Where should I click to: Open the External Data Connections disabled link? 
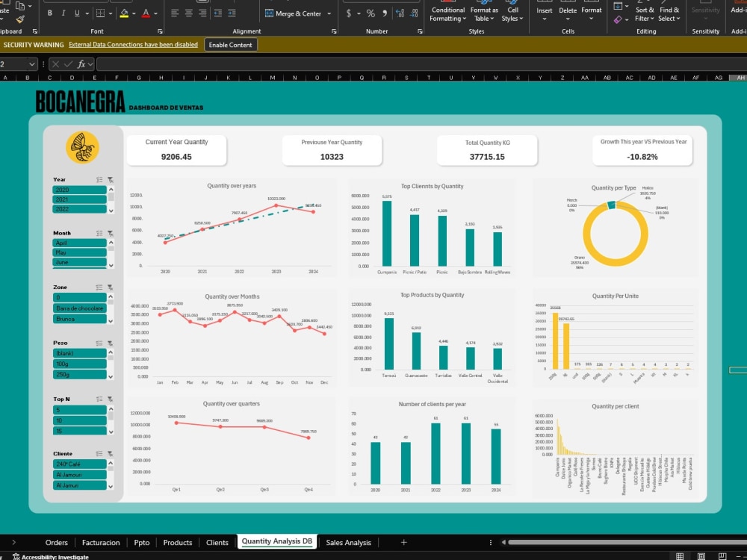click(x=134, y=44)
